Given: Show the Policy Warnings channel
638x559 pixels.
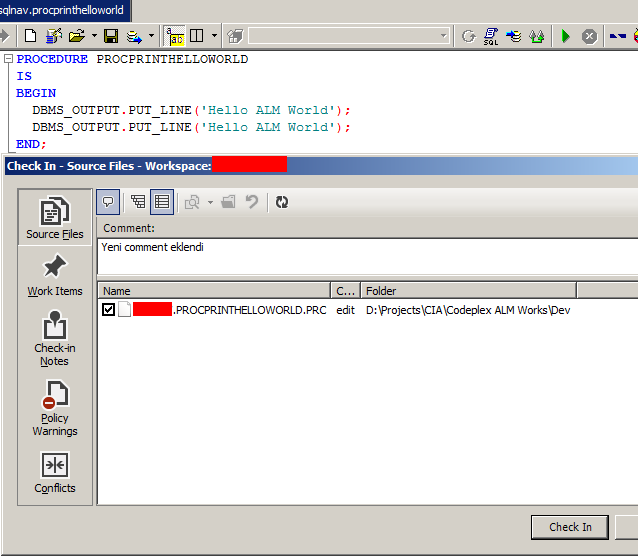Looking at the screenshot, I should tap(55, 408).
